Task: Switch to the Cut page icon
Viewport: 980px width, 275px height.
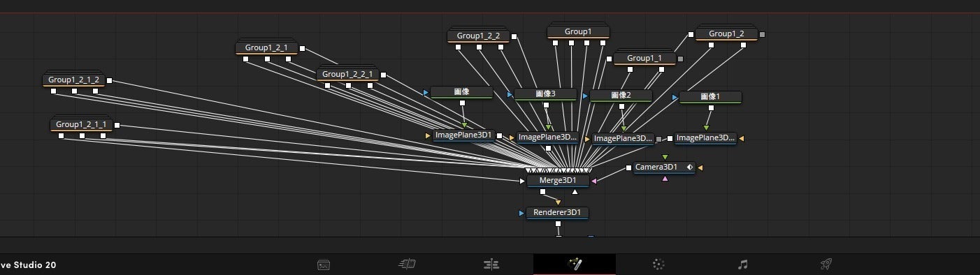Action: pos(407,264)
